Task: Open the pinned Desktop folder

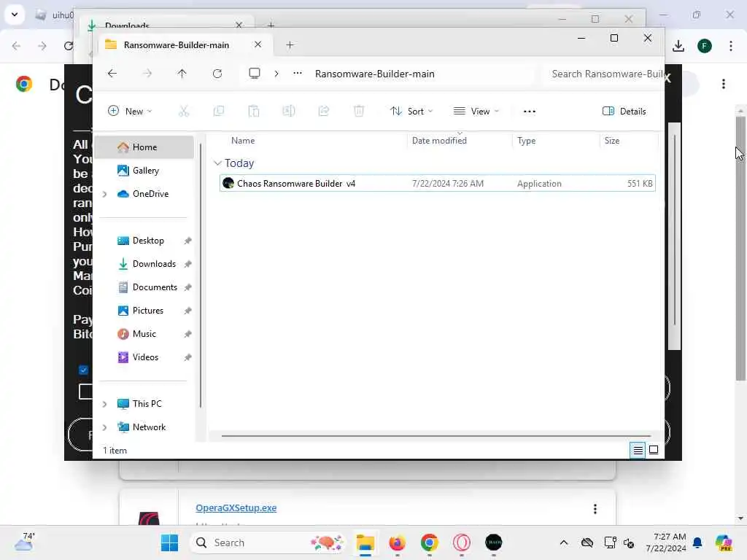Action: [147, 241]
